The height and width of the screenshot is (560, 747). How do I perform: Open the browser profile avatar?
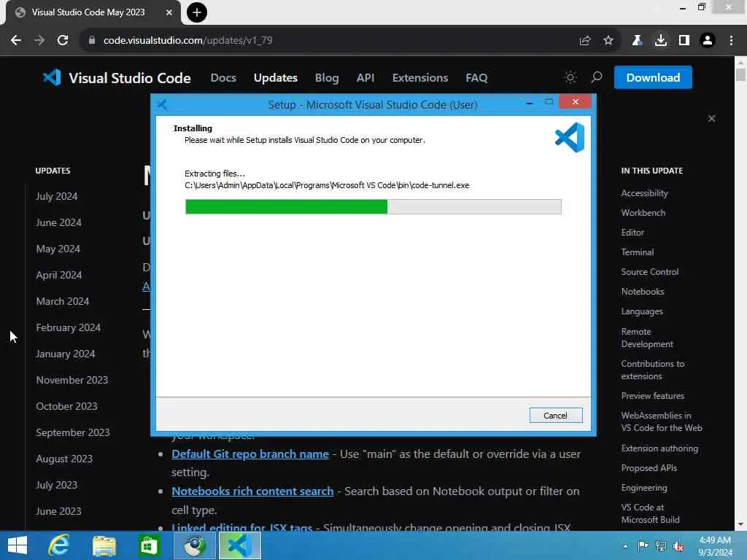(x=708, y=41)
